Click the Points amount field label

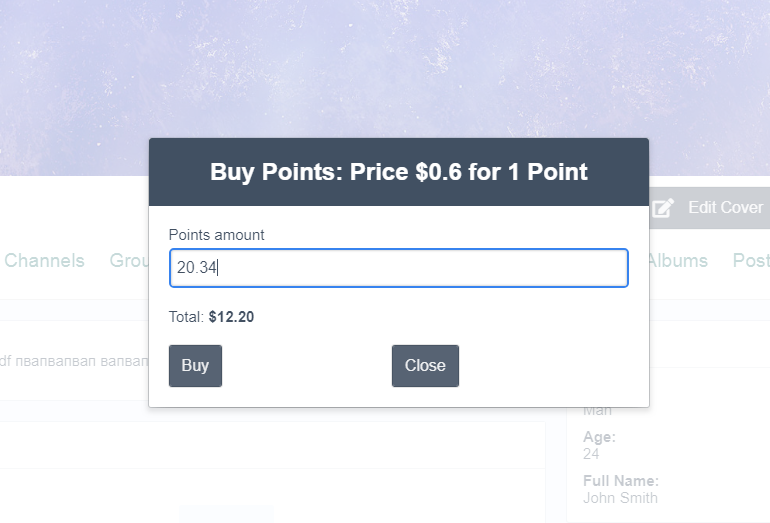tap(216, 235)
